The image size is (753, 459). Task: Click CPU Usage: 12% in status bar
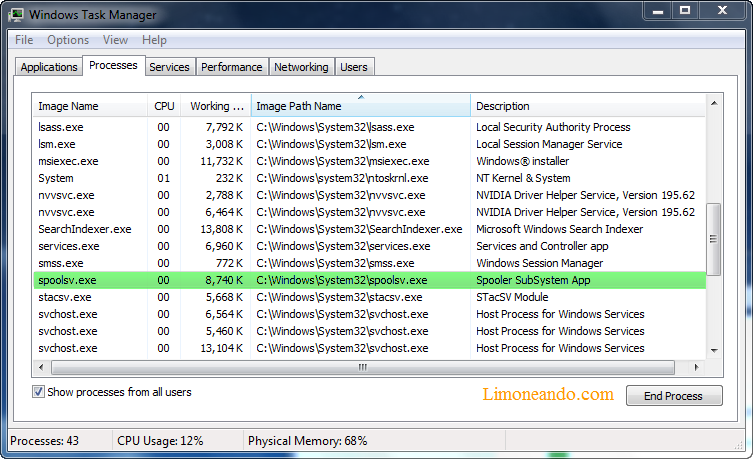click(x=160, y=441)
